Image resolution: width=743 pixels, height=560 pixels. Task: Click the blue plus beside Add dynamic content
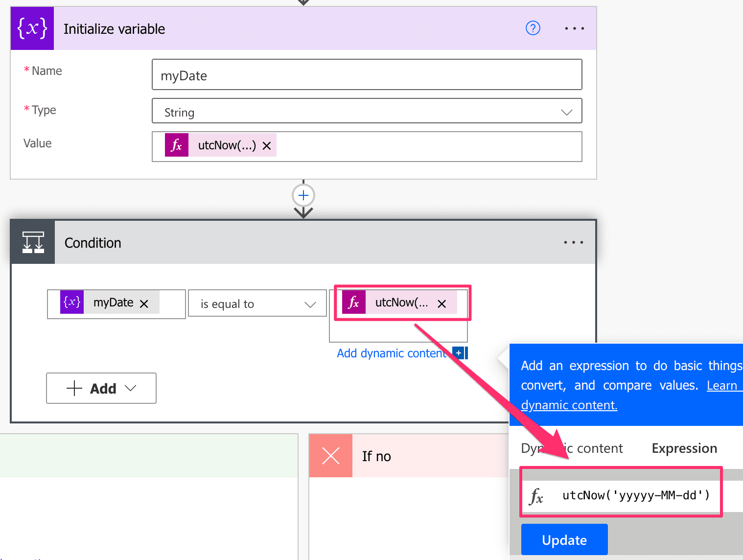(459, 352)
